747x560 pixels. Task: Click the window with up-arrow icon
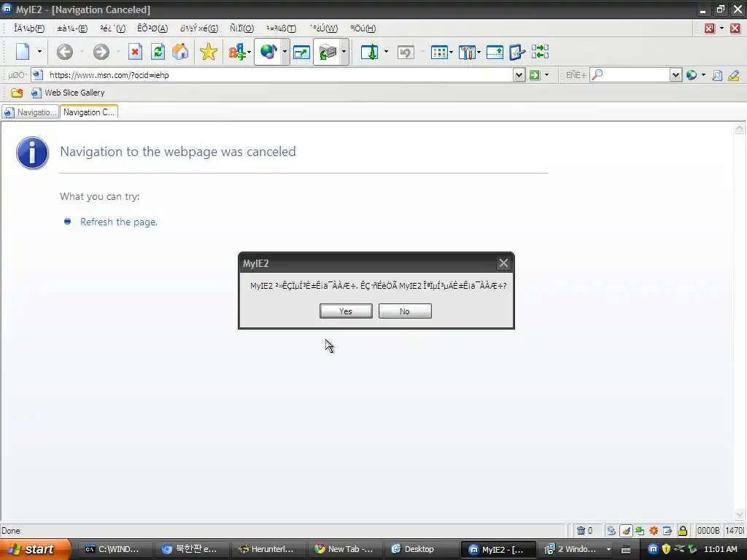[495, 52]
